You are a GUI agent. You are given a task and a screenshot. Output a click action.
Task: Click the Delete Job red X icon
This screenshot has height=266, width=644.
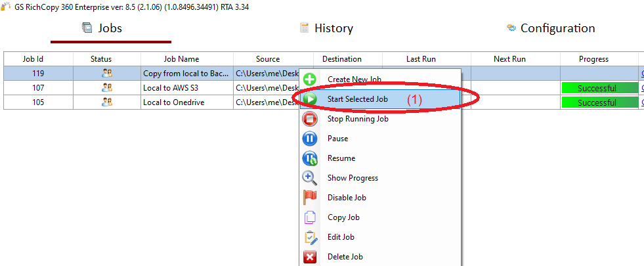pyautogui.click(x=310, y=257)
